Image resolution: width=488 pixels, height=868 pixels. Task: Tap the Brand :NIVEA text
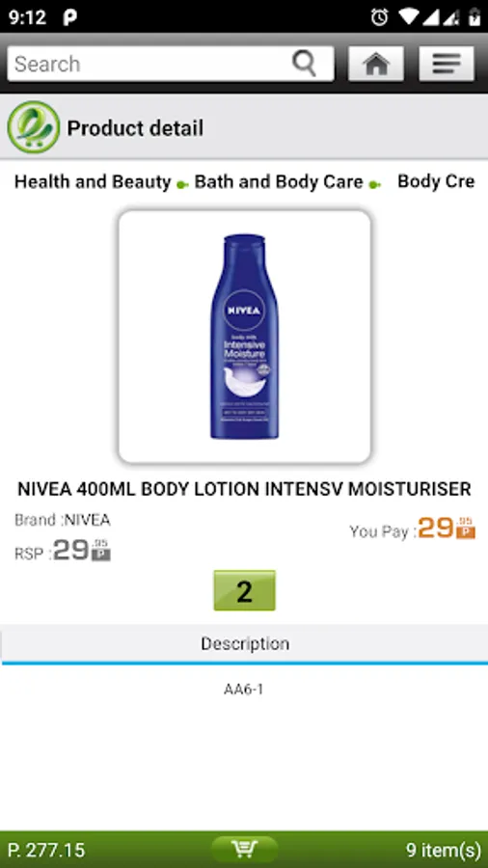62,520
